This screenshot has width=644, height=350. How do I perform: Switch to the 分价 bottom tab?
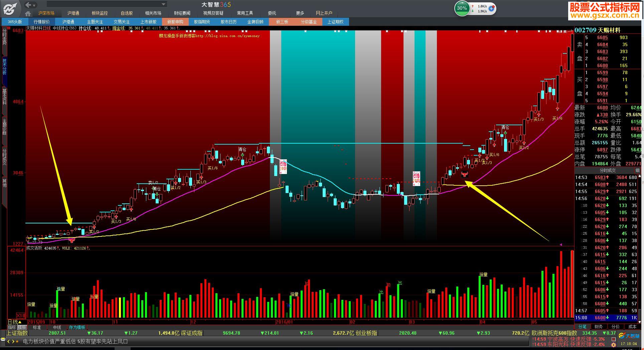(x=615, y=327)
